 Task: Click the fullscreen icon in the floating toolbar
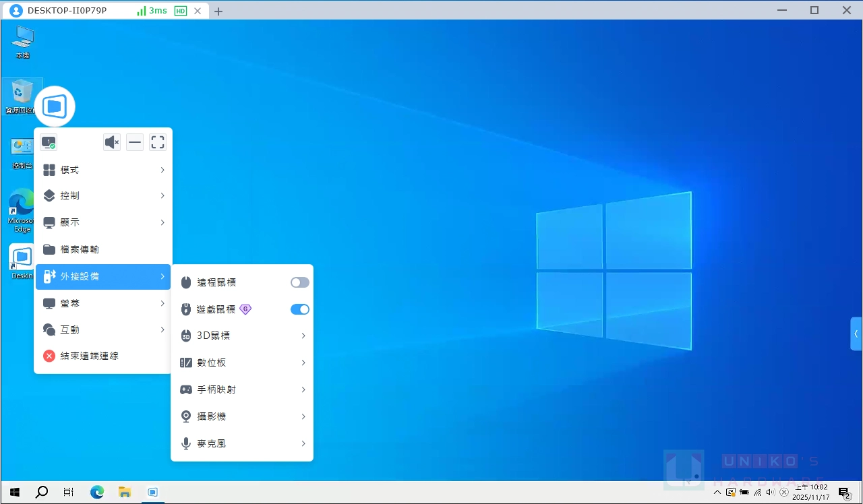tap(158, 141)
